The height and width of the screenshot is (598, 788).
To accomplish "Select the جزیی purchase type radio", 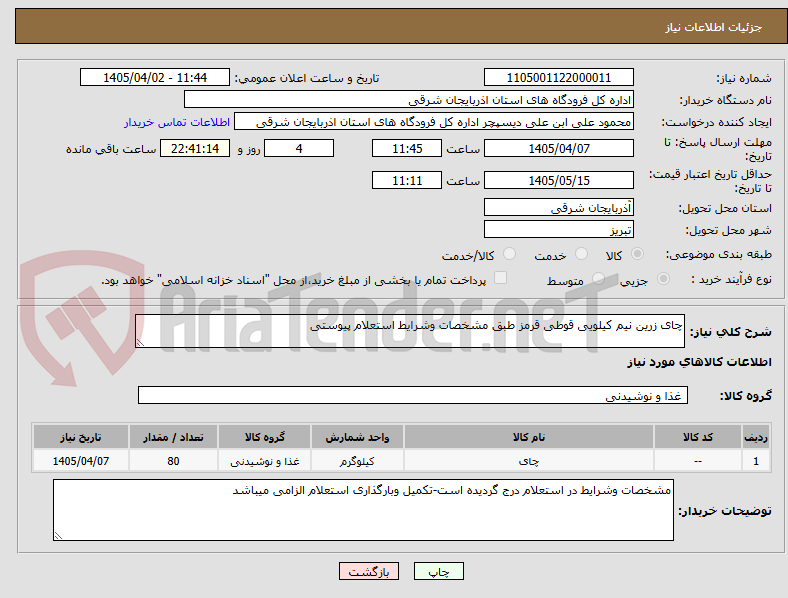I will 663,279.
